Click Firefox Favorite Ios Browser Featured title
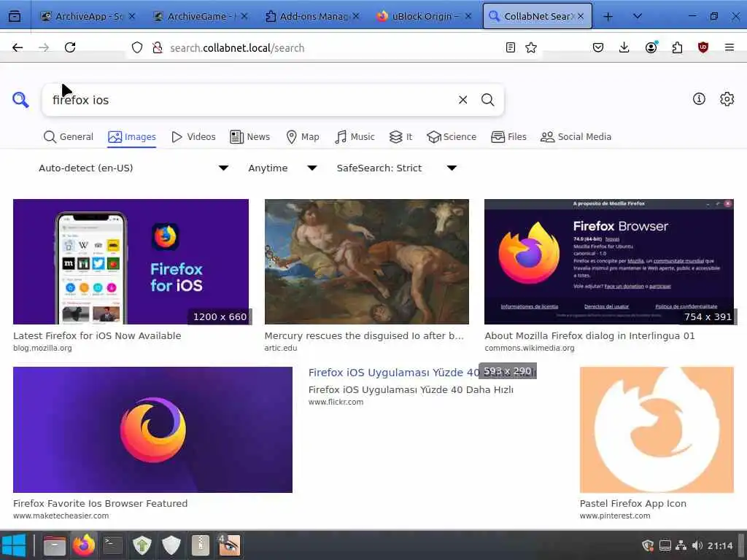The height and width of the screenshot is (560, 747). tap(101, 503)
